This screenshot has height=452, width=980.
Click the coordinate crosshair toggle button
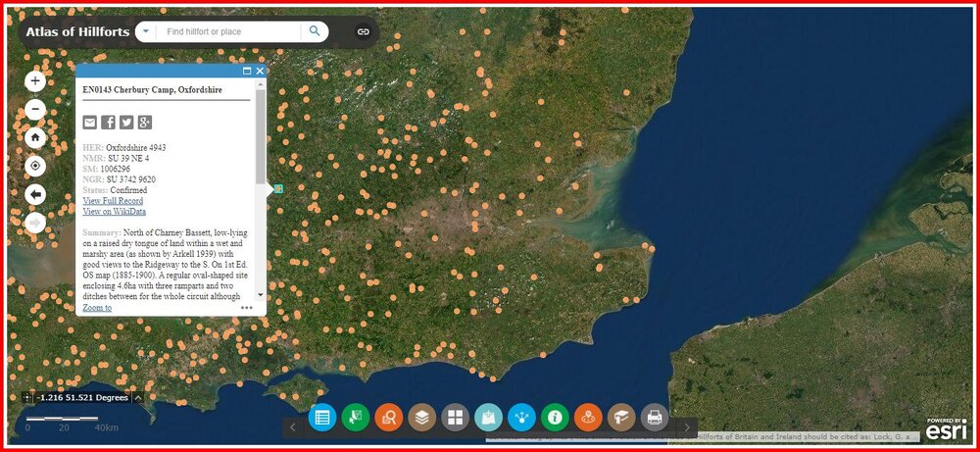(26, 398)
